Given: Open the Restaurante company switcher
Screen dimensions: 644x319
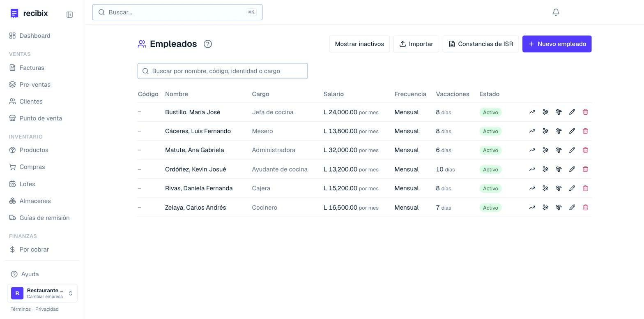Looking at the screenshot, I should (x=42, y=293).
